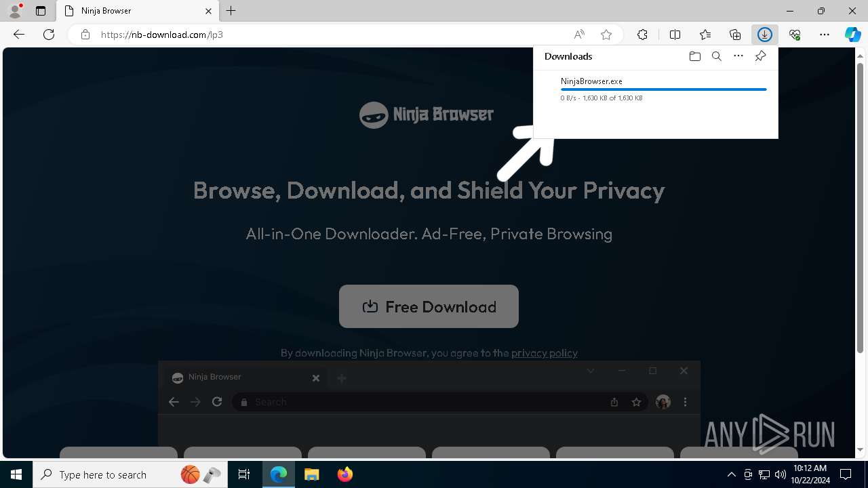The height and width of the screenshot is (488, 868).
Task: Show hidden system tray icons
Action: click(731, 474)
